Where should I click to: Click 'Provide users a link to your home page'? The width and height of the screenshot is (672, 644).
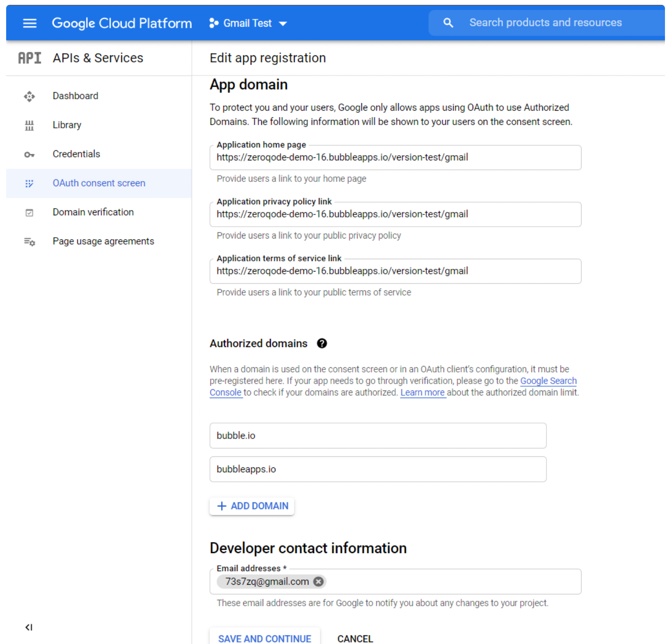point(292,179)
